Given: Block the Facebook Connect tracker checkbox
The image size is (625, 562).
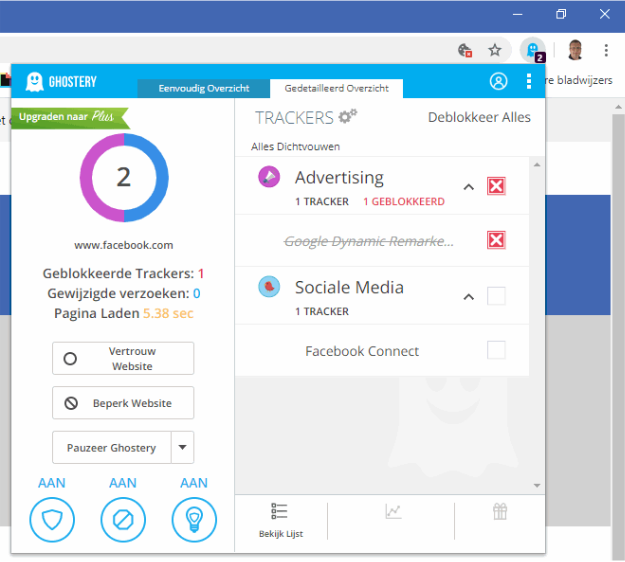Looking at the screenshot, I should click(496, 350).
